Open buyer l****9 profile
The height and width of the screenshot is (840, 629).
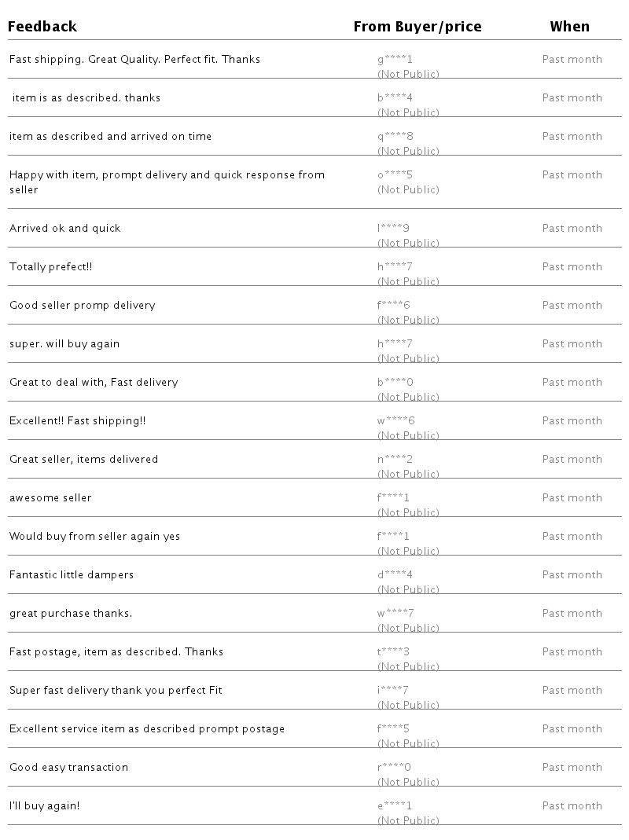pyautogui.click(x=393, y=229)
